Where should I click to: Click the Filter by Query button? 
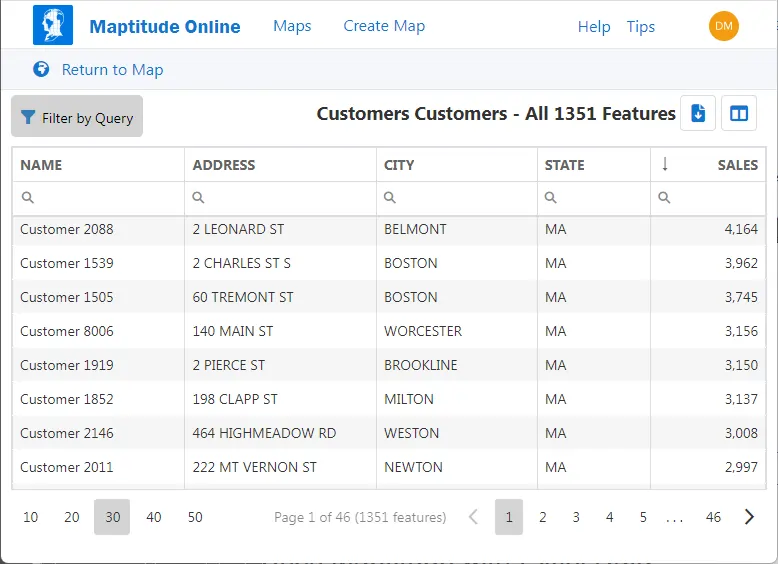coord(77,117)
